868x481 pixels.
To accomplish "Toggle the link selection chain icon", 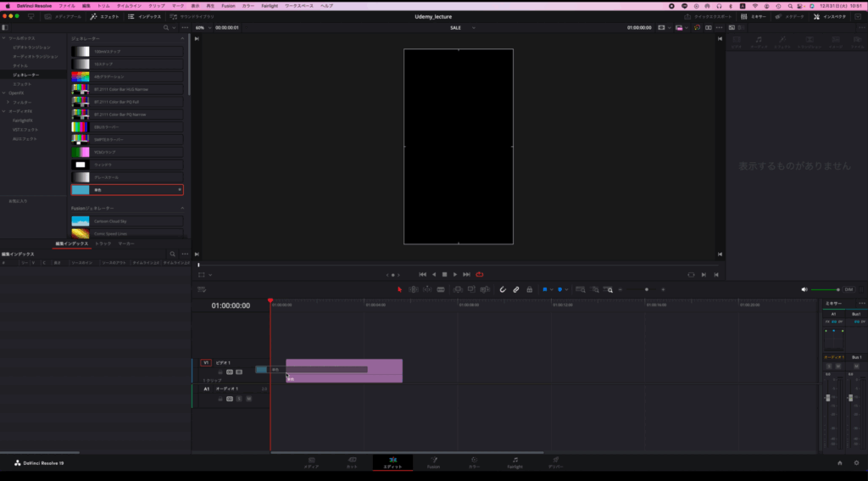I will click(515, 289).
